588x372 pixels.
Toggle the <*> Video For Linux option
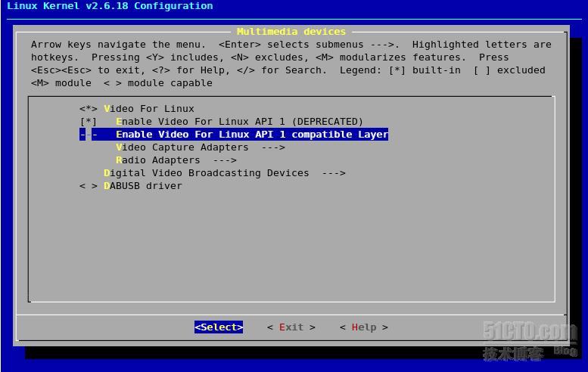[137, 109]
